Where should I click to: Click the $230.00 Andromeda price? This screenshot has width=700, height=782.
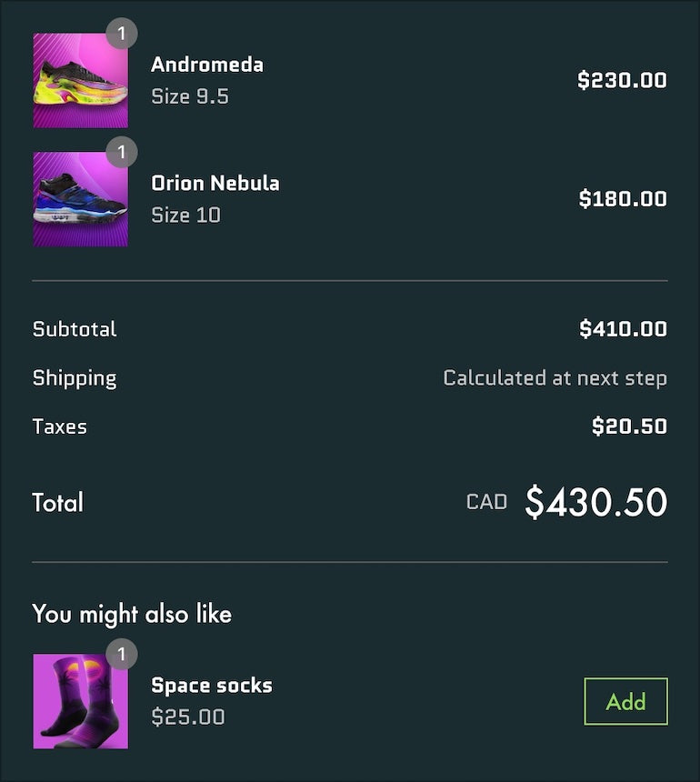pos(622,80)
